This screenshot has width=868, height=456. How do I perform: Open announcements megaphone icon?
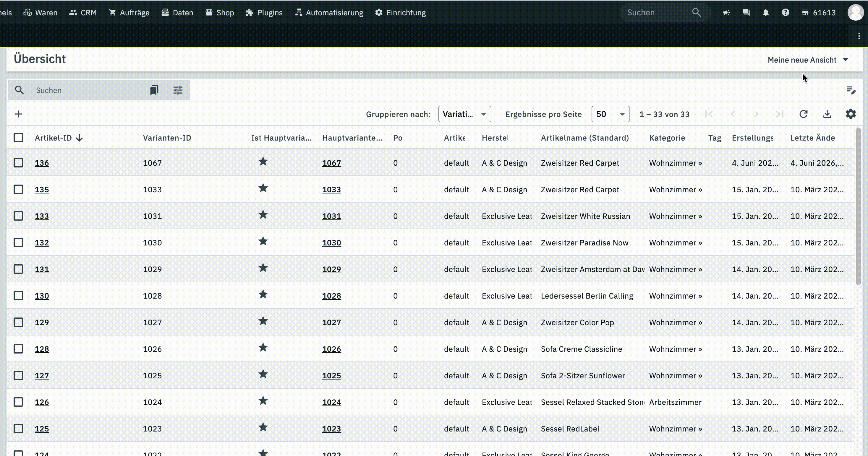pos(726,12)
